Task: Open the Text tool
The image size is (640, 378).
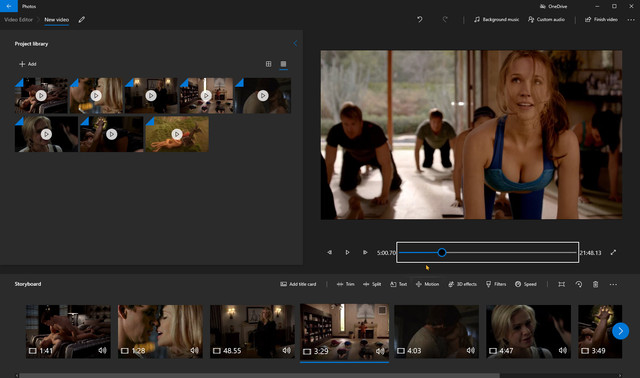Action: tap(399, 284)
